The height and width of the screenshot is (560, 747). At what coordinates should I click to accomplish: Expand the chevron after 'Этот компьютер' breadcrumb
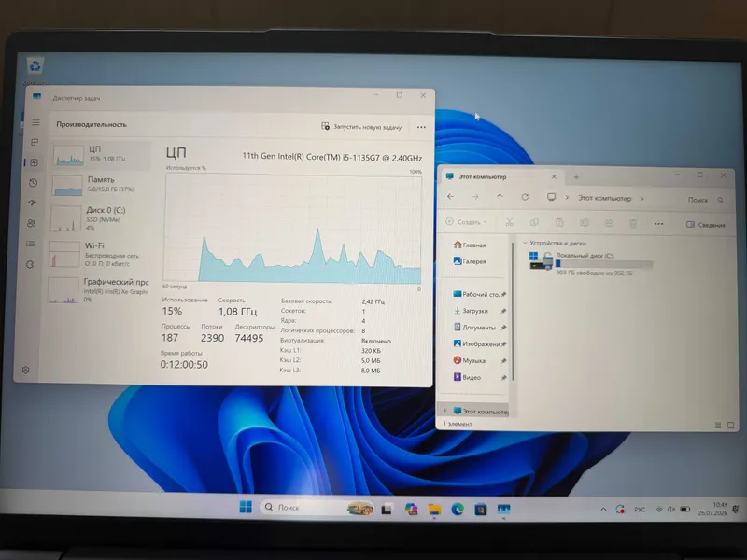tap(642, 199)
